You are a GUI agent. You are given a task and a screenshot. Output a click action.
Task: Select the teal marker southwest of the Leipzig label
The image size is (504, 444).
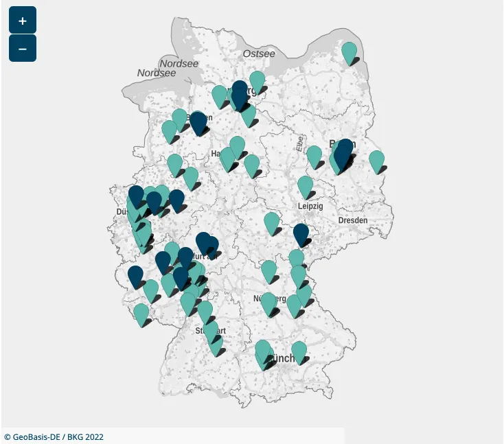[x=272, y=222]
